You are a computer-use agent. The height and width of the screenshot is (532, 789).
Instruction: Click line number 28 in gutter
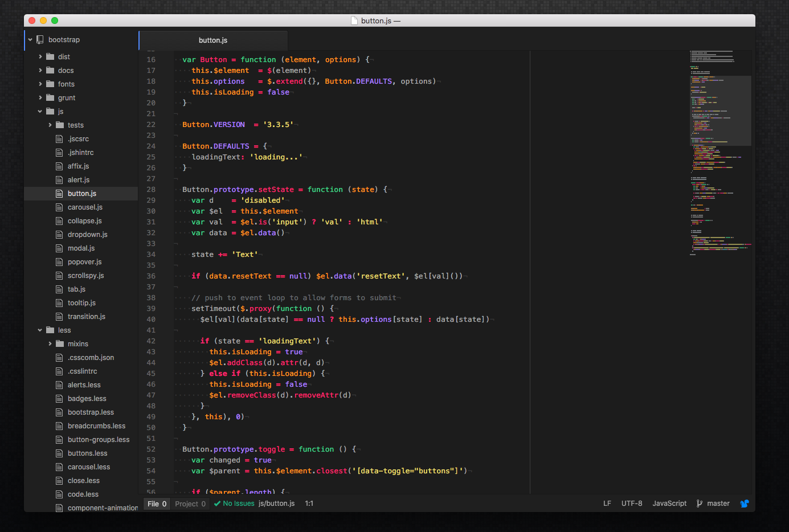[x=151, y=190]
